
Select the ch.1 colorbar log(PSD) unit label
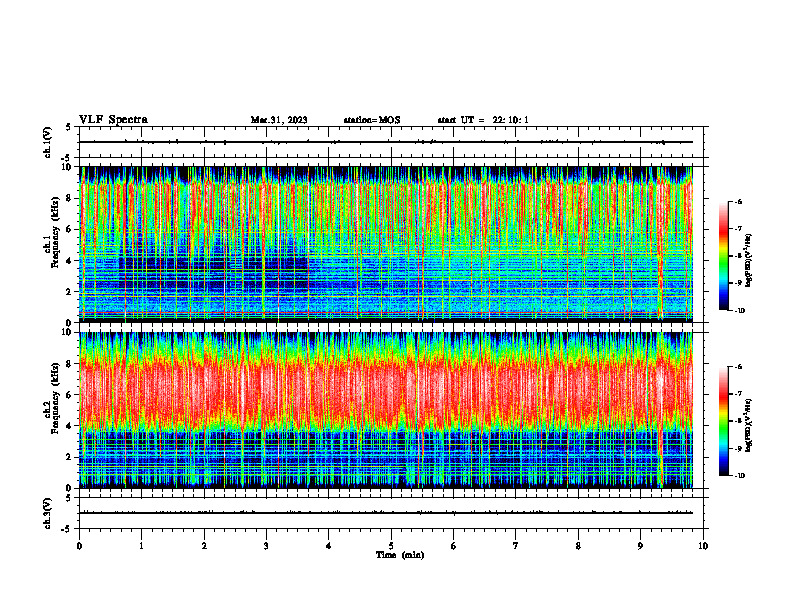pos(749,260)
